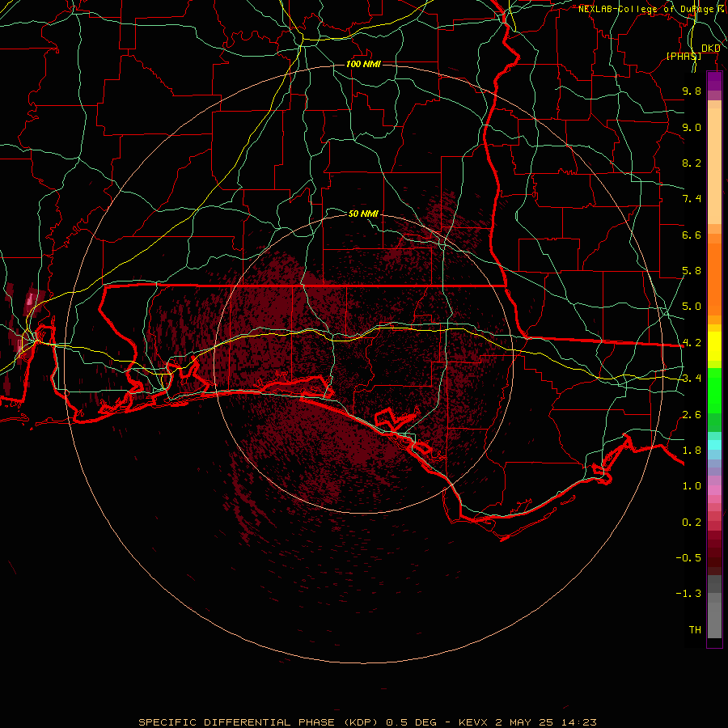Pick the light peach swatch on color scale
Screen dimensions: 728x728
(x=714, y=167)
